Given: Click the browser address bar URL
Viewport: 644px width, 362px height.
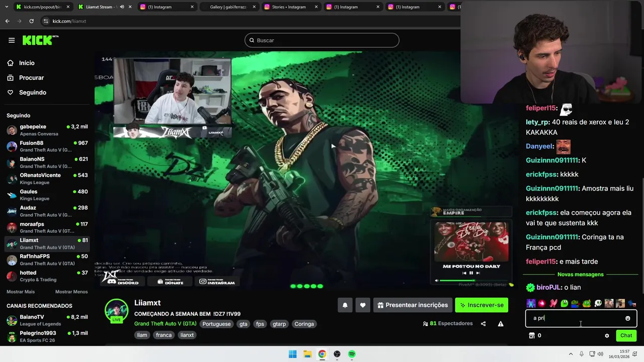Looking at the screenshot, I should tap(69, 21).
